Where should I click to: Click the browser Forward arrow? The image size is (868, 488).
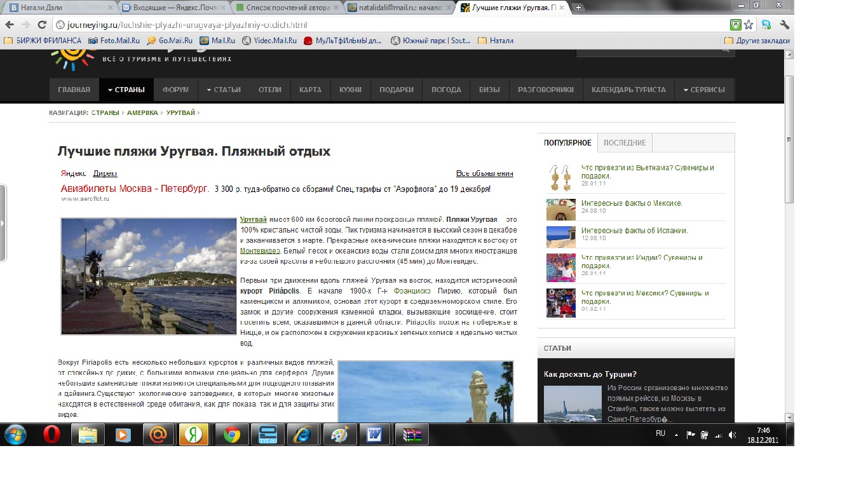click(x=26, y=25)
